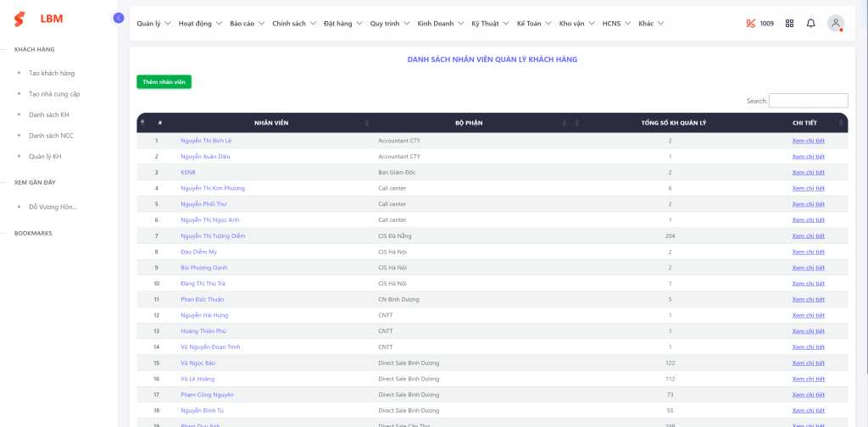Open the notifications bell

pos(811,24)
